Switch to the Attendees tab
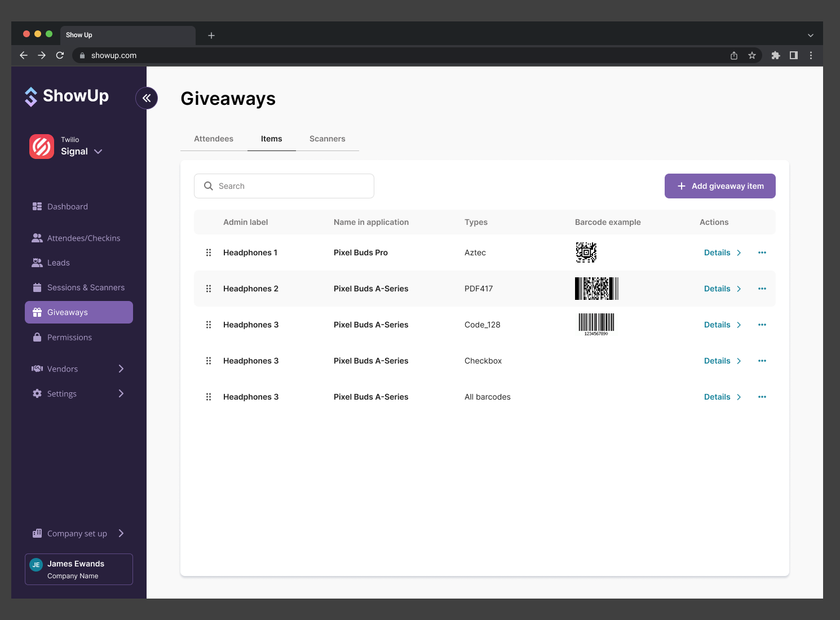 pos(214,139)
